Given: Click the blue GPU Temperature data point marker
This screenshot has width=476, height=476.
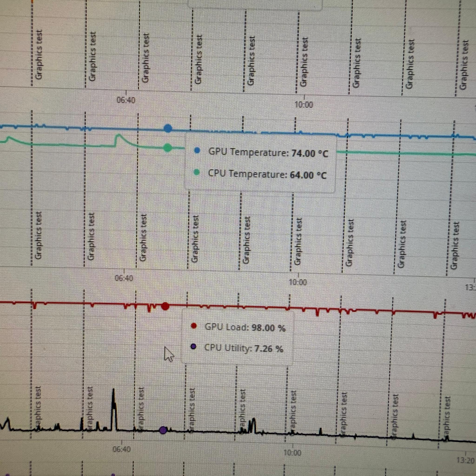Looking at the screenshot, I should 168,129.
